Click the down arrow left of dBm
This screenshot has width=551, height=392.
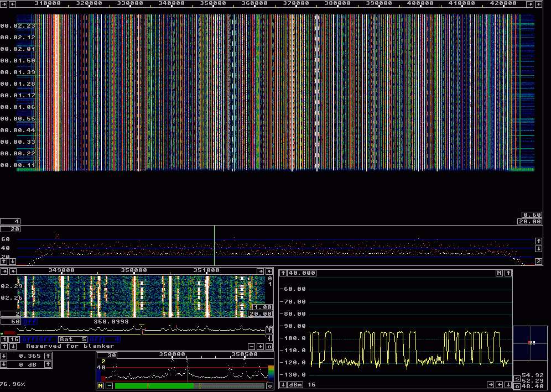tap(283, 385)
